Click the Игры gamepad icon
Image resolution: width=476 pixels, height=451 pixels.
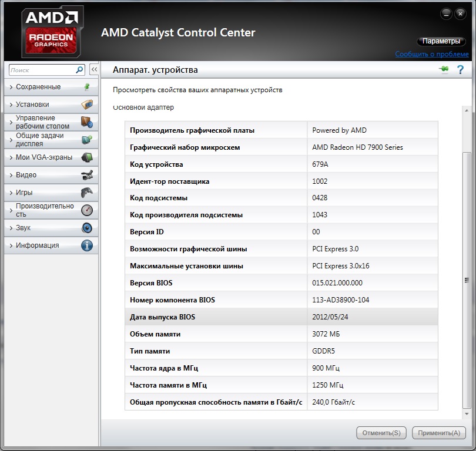click(87, 193)
